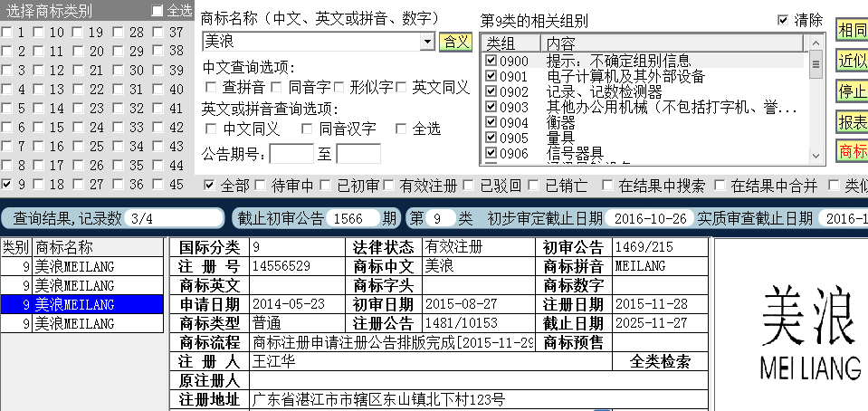Click 全类检索 in detail table
This screenshot has height=411, width=868.
(x=660, y=362)
